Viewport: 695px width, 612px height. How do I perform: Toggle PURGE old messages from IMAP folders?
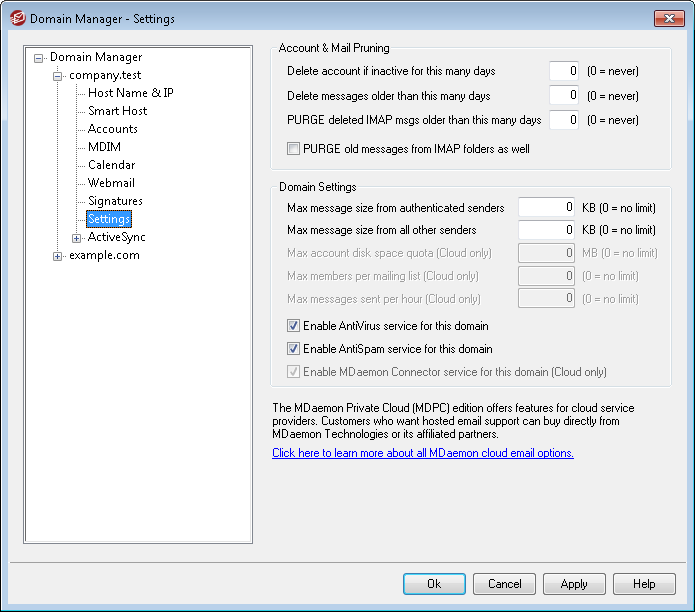[293, 149]
